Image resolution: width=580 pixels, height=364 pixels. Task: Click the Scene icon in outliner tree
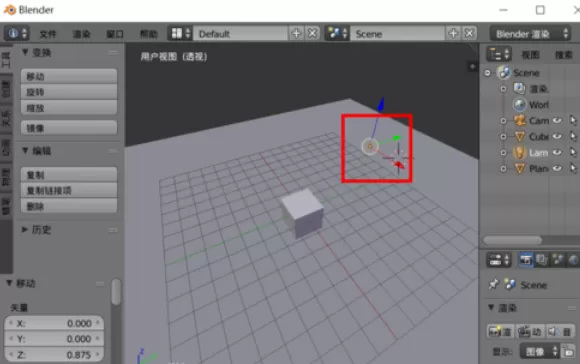503,73
